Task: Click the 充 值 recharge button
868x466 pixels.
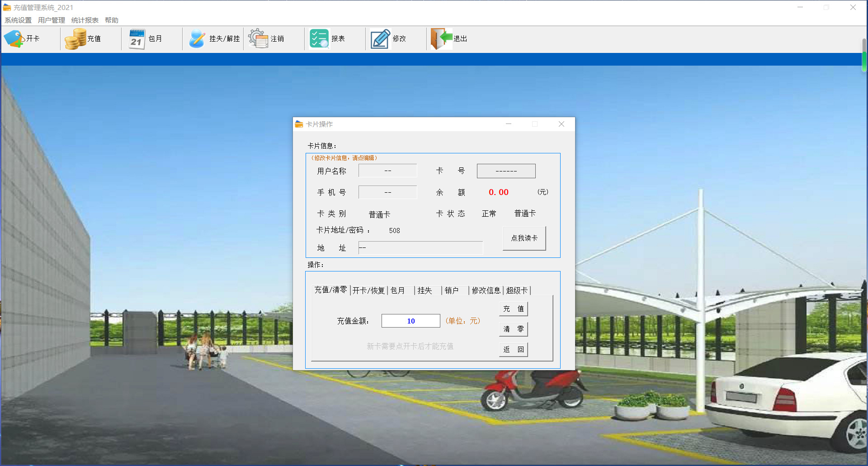Action: click(x=514, y=309)
